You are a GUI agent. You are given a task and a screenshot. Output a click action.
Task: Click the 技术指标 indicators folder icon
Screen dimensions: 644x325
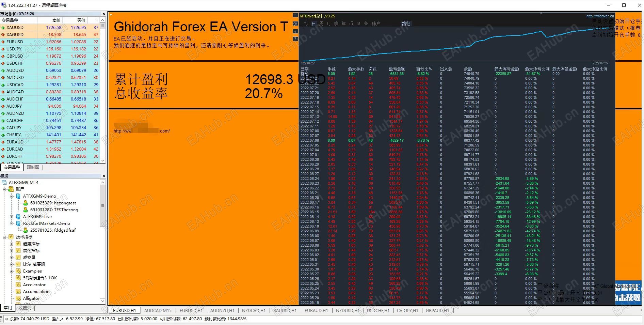pos(11,237)
